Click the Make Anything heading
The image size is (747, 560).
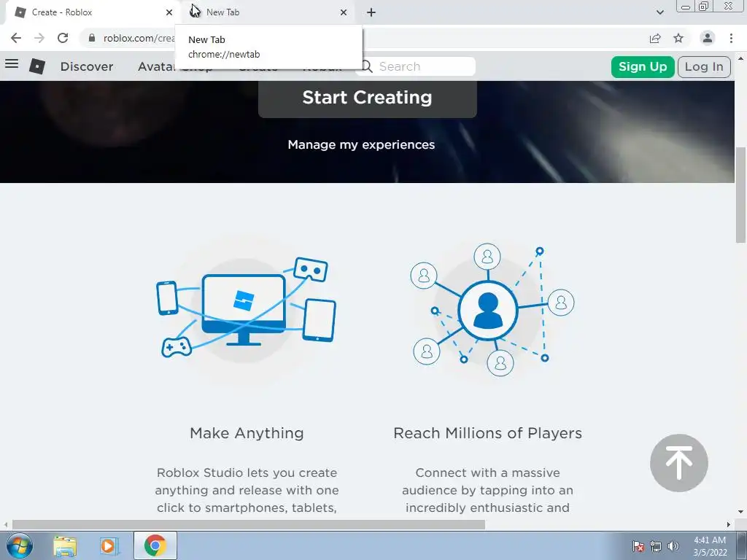pos(247,433)
